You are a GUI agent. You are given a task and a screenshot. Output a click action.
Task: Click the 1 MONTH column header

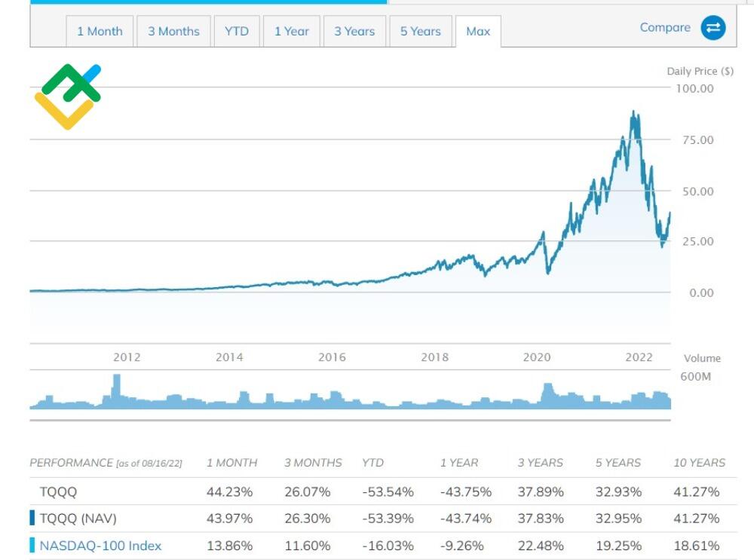click(x=231, y=463)
